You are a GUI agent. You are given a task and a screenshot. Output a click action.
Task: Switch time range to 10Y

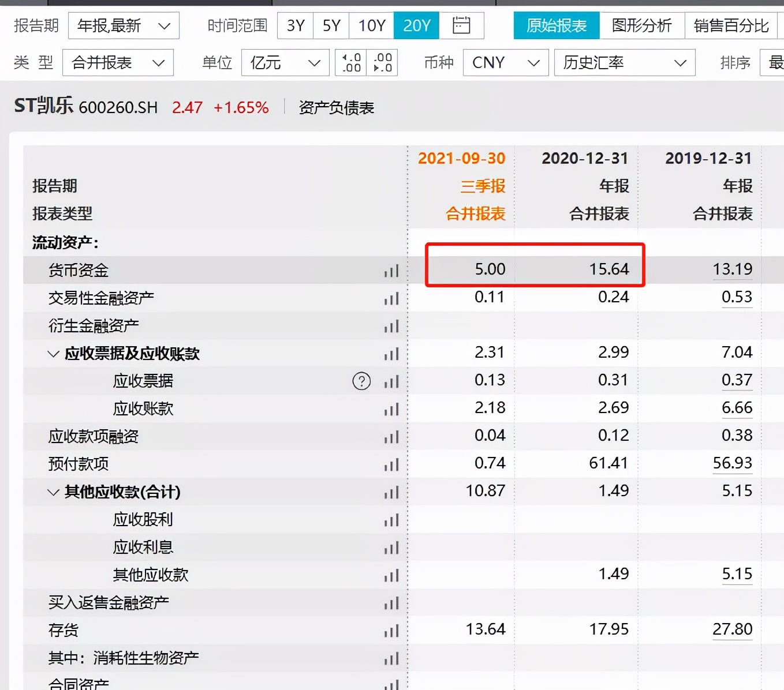[x=370, y=25]
